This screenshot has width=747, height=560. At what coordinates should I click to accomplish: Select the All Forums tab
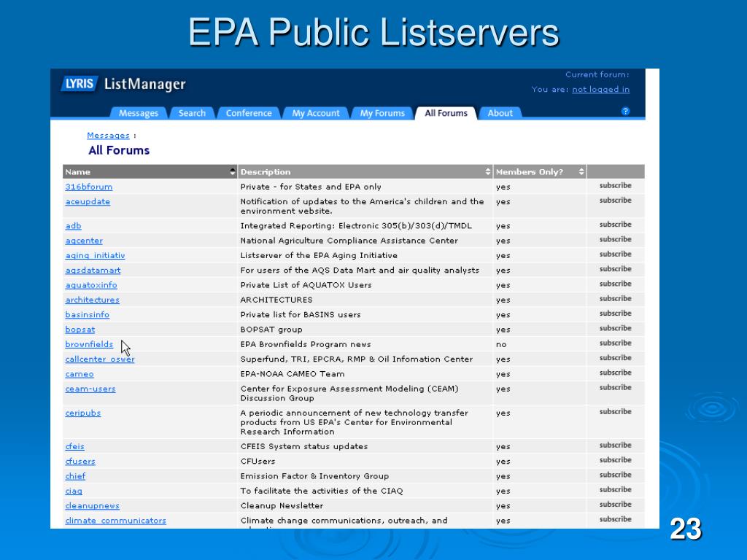[x=446, y=113]
